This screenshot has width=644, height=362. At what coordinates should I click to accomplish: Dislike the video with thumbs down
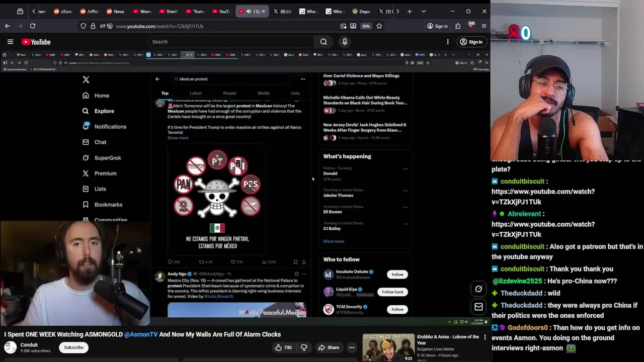click(x=304, y=347)
